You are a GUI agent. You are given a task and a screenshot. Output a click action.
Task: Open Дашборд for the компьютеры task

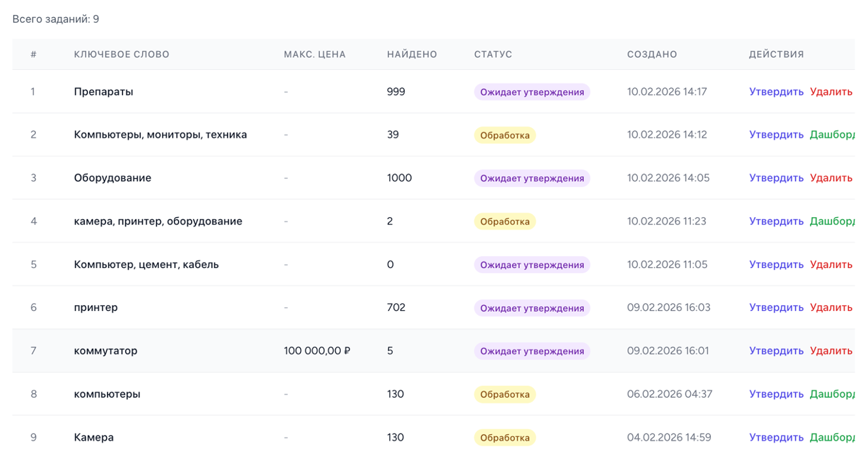click(832, 394)
